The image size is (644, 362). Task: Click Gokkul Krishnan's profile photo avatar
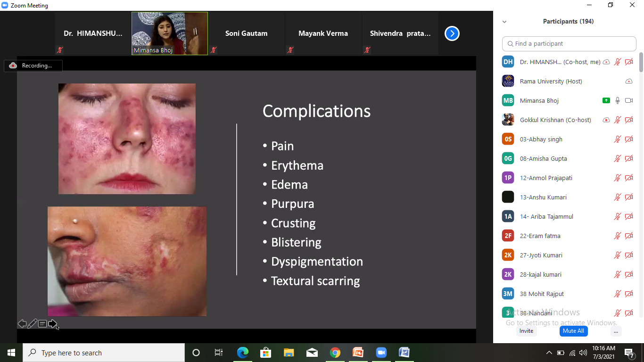pos(508,120)
